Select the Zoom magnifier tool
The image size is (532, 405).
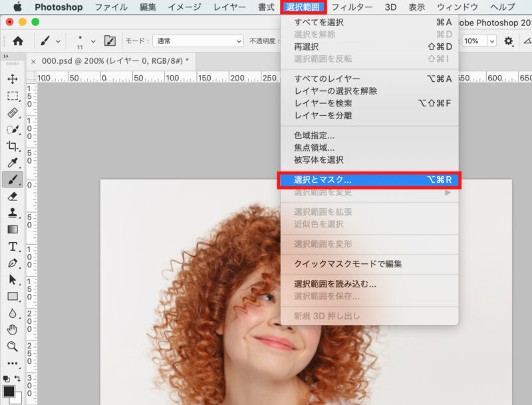click(13, 346)
